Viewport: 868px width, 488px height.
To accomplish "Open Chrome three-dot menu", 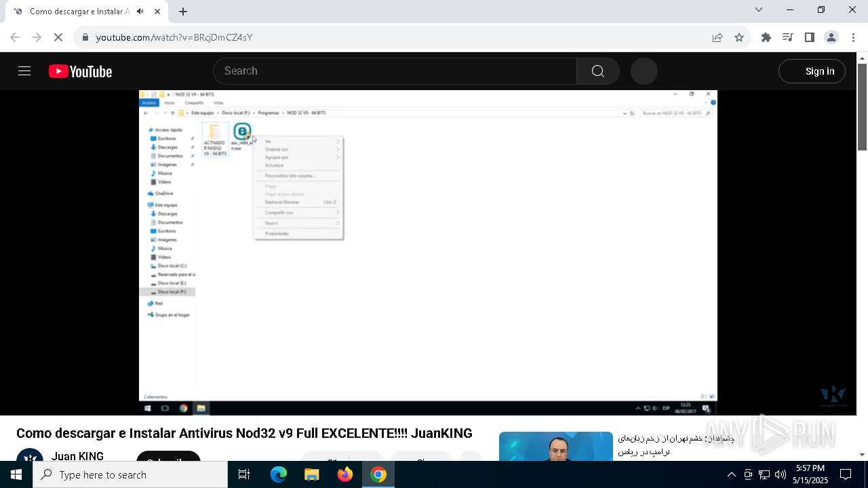I will pyautogui.click(x=853, y=37).
